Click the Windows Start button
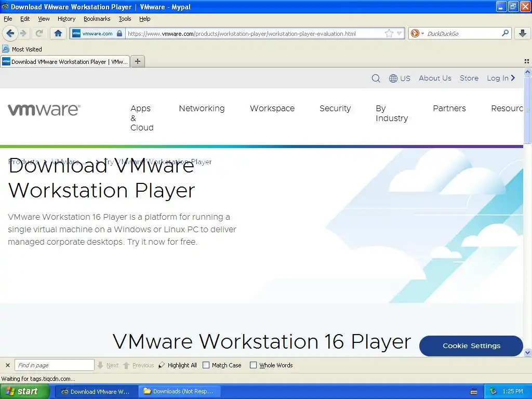Viewport: 532px width, 399px height. (x=25, y=392)
